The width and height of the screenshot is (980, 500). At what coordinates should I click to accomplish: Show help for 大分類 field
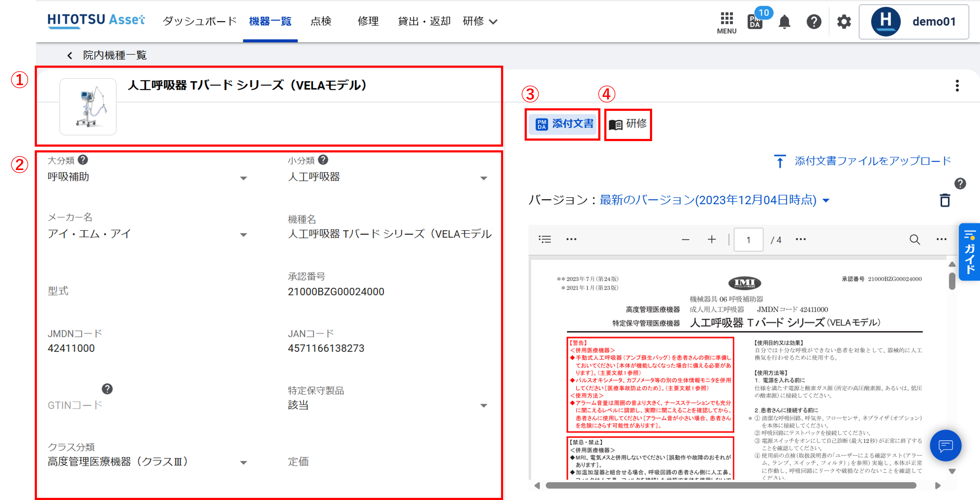[x=83, y=160]
